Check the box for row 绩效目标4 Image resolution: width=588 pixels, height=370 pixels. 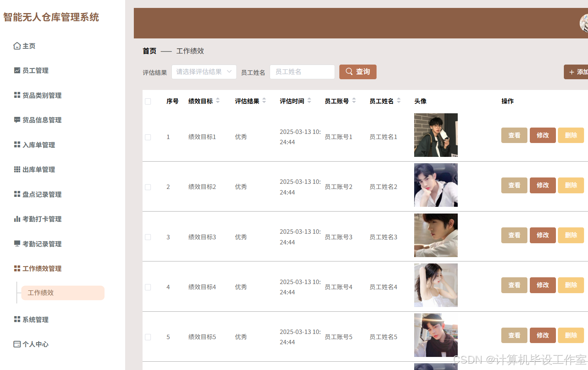coord(148,287)
